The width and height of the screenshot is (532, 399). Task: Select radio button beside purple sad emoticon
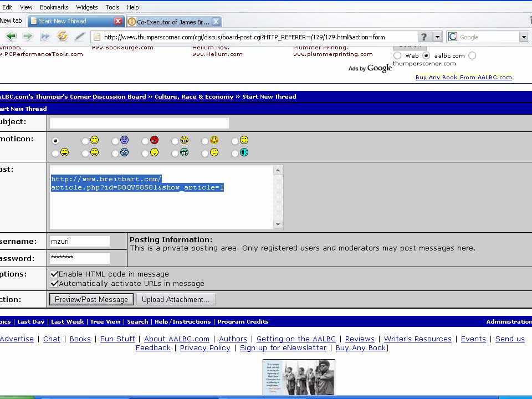[x=115, y=141]
